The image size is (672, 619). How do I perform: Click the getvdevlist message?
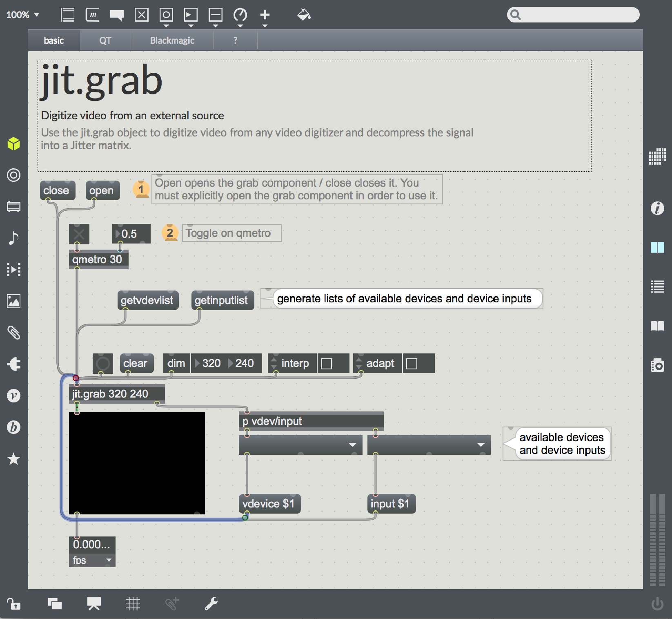[x=148, y=300]
